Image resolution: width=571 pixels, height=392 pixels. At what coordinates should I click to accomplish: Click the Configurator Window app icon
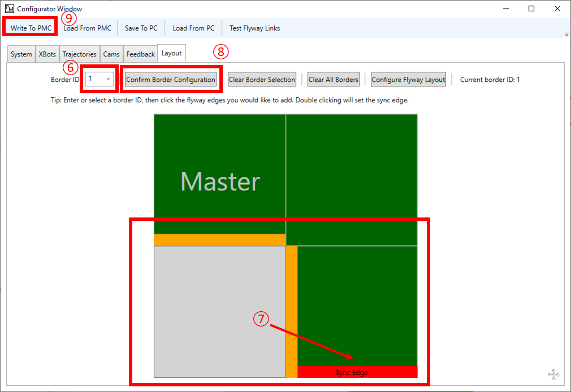[x=9, y=9]
